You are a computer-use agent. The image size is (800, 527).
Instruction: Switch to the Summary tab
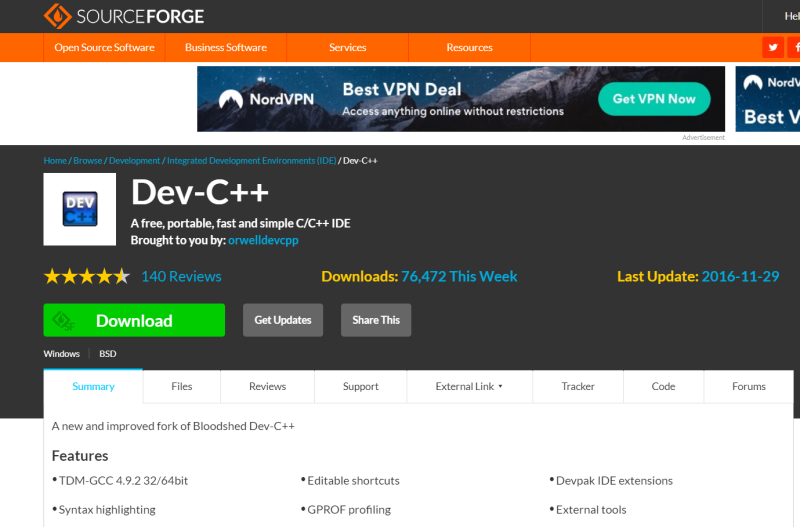93,387
